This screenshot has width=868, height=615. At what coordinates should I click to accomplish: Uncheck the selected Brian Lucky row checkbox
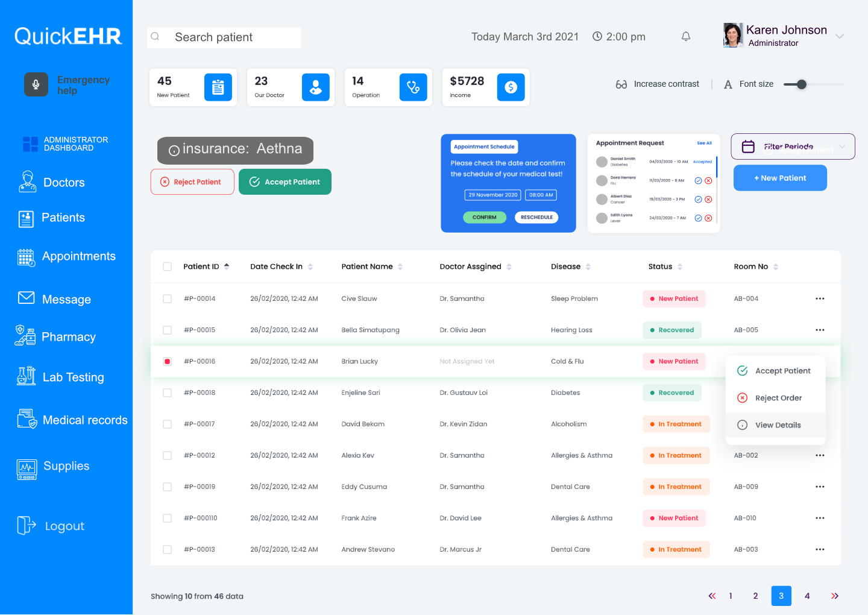tap(168, 362)
